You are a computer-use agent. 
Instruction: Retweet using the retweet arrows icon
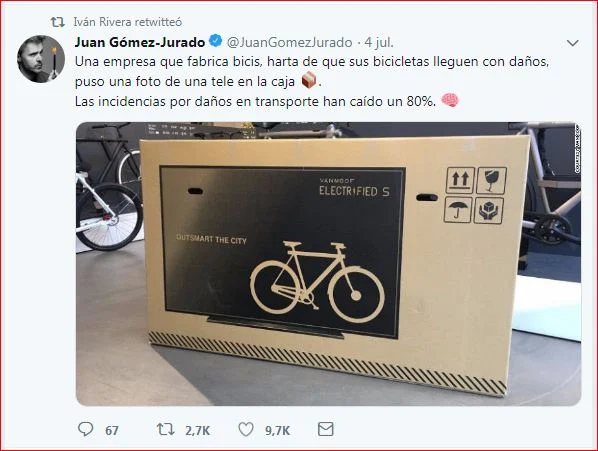(166, 430)
